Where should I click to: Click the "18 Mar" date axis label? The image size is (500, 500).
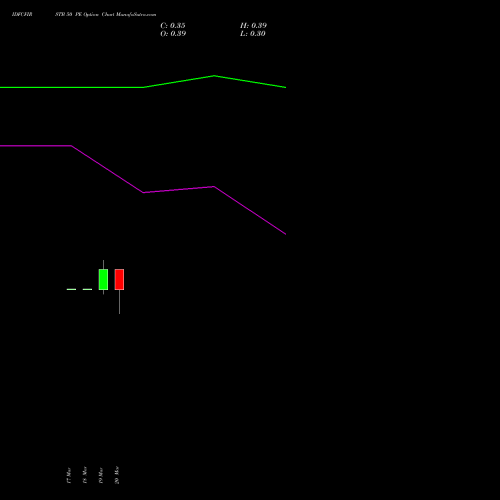(85, 475)
